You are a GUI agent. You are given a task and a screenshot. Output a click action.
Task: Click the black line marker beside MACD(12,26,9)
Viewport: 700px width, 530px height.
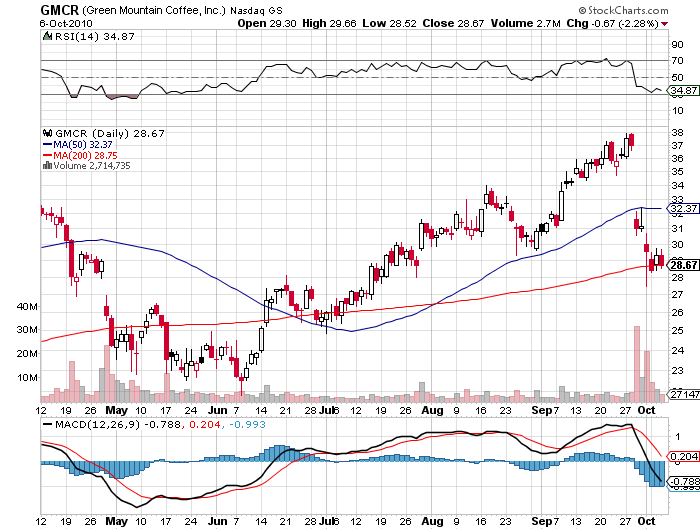click(x=47, y=424)
